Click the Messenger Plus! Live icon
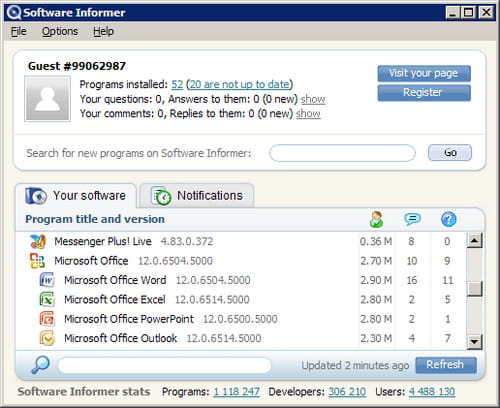 pyautogui.click(x=38, y=241)
